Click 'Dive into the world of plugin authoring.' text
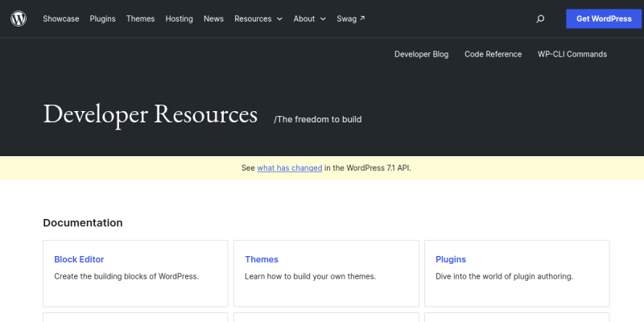The image size is (644, 322). 504,276
